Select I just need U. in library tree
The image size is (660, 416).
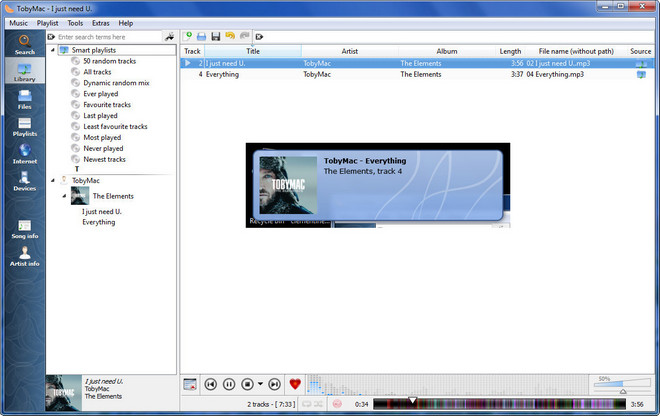(102, 212)
